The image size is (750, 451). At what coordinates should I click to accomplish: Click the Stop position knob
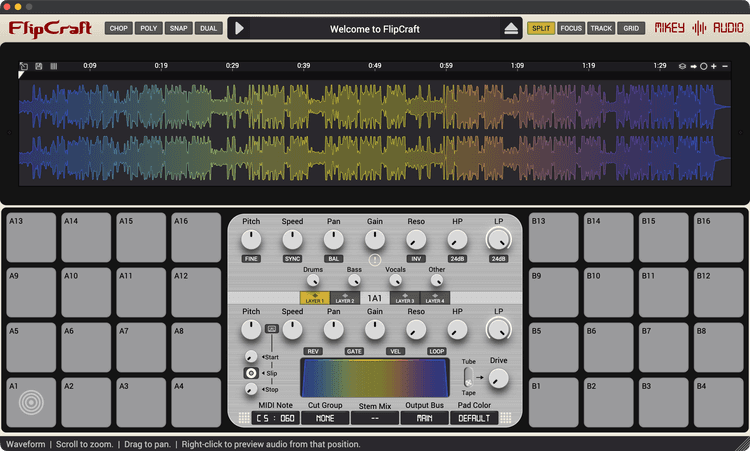251,389
